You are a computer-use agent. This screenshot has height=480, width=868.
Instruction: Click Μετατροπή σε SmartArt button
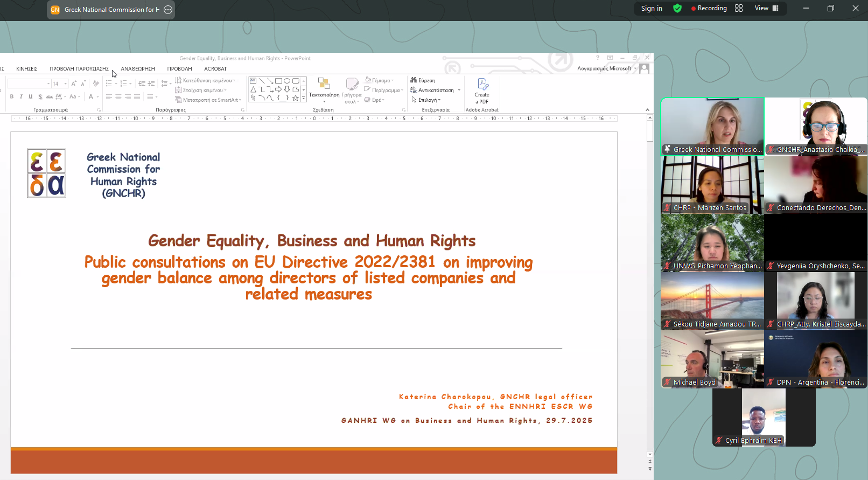pyautogui.click(x=208, y=100)
